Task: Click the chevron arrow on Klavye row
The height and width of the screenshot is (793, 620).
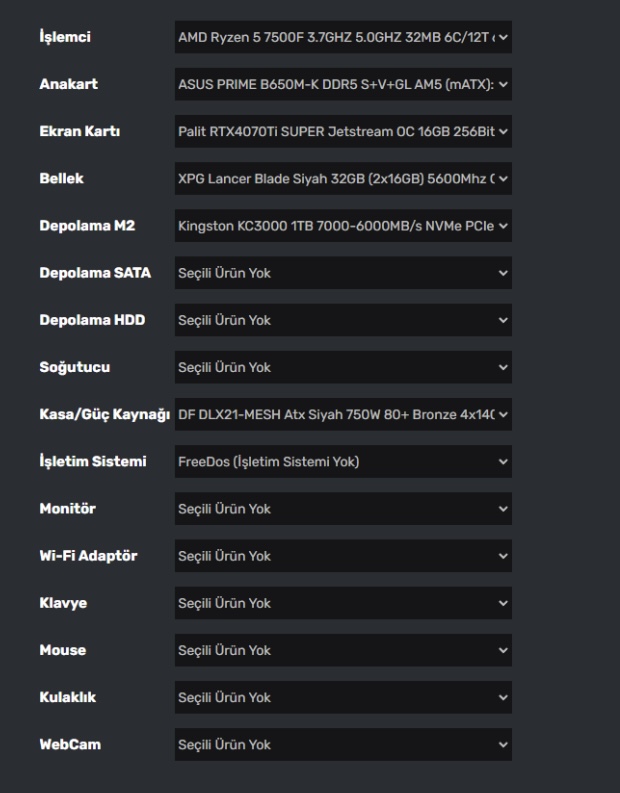Action: tap(503, 603)
